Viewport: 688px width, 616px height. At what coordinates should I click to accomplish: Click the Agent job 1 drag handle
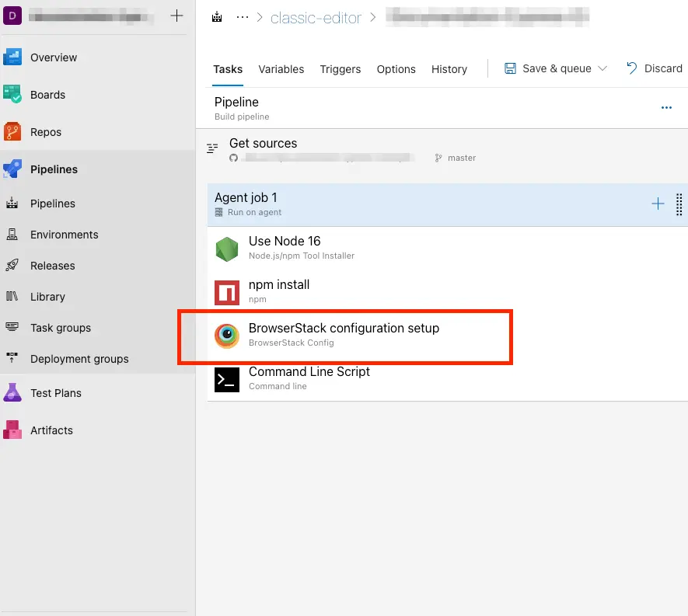[679, 204]
